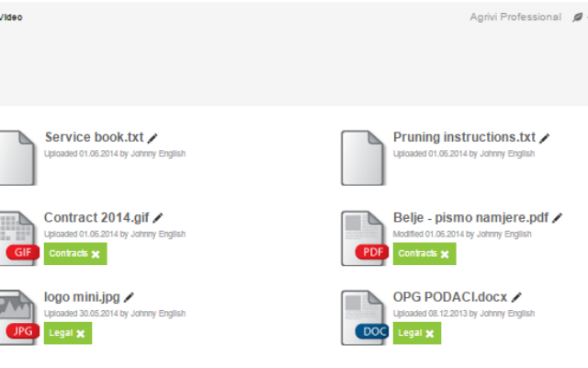The height and width of the screenshot is (368, 588).
Task: Open the Pruning instructions.txt blank file icon
Action: [x=362, y=158]
